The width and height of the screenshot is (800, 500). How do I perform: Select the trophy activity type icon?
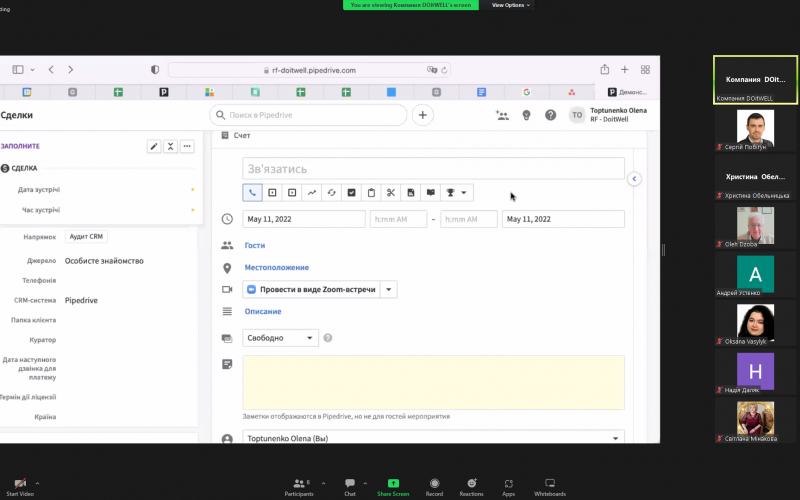coord(451,193)
